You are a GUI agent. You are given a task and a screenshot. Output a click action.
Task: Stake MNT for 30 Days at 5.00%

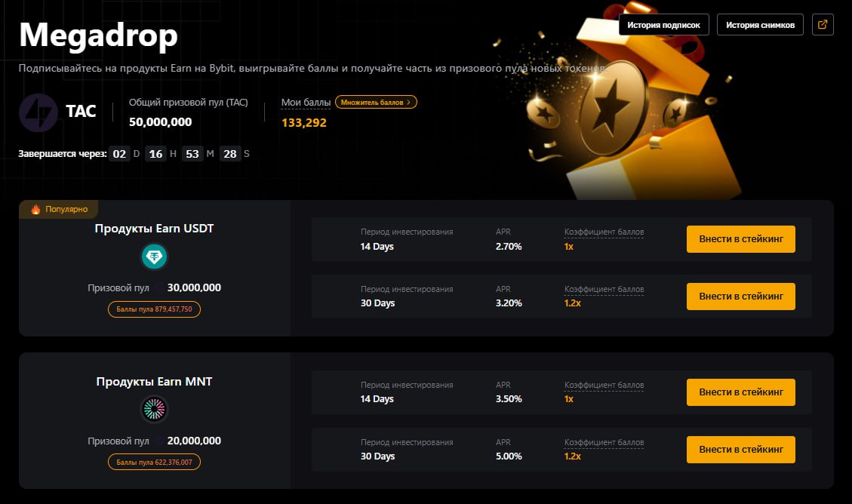point(740,450)
